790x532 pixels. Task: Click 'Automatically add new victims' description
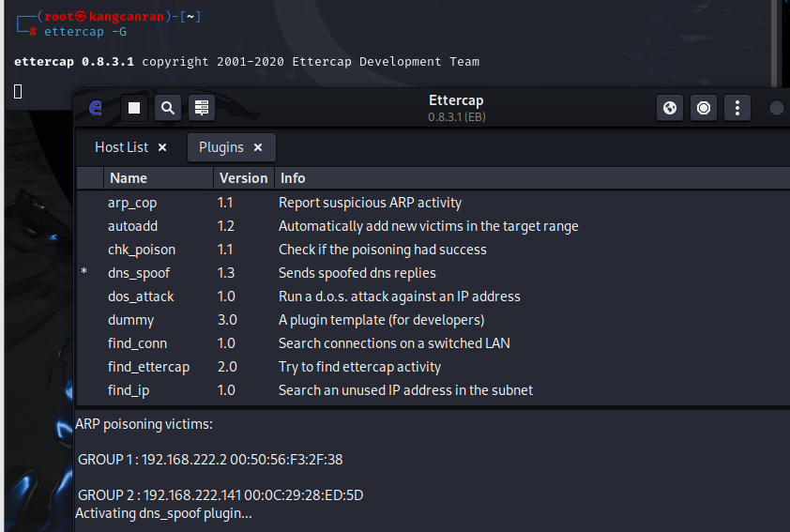(428, 226)
